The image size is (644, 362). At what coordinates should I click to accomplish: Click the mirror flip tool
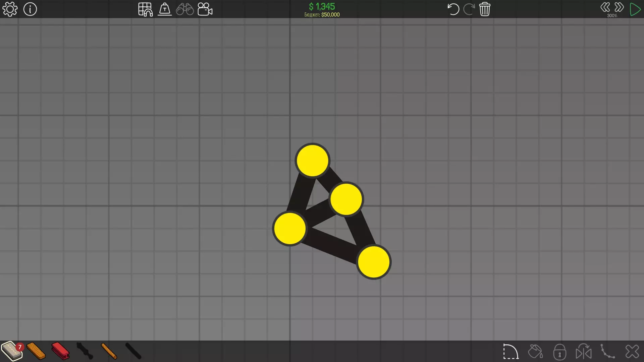coord(584,352)
